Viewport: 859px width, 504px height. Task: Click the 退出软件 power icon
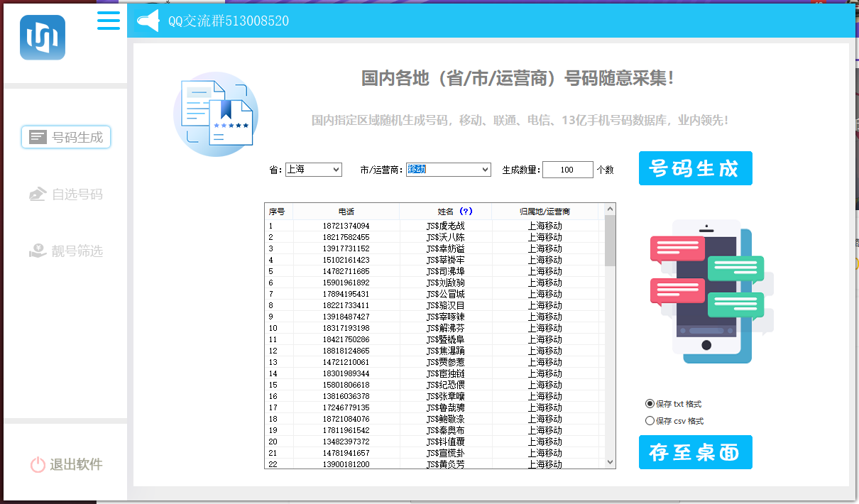click(x=38, y=465)
